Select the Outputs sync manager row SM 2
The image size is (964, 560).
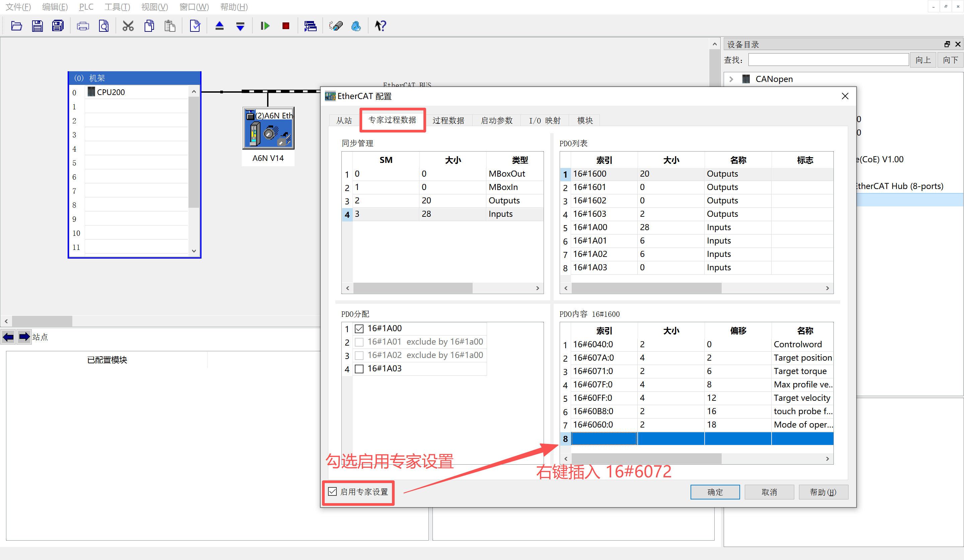click(443, 201)
